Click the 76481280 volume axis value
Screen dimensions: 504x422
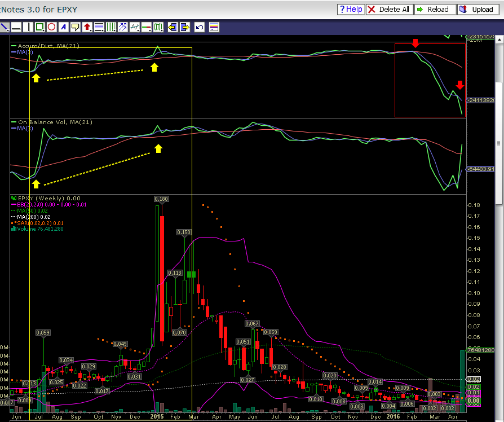coord(480,350)
